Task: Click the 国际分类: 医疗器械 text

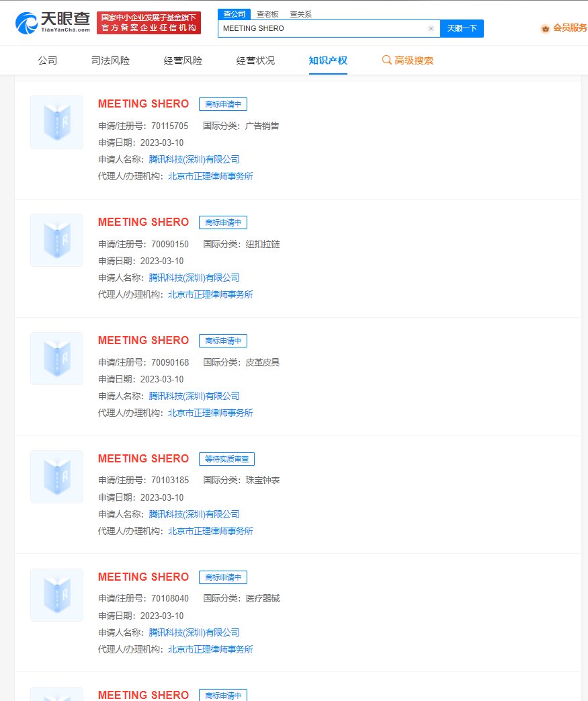Action: coord(241,599)
